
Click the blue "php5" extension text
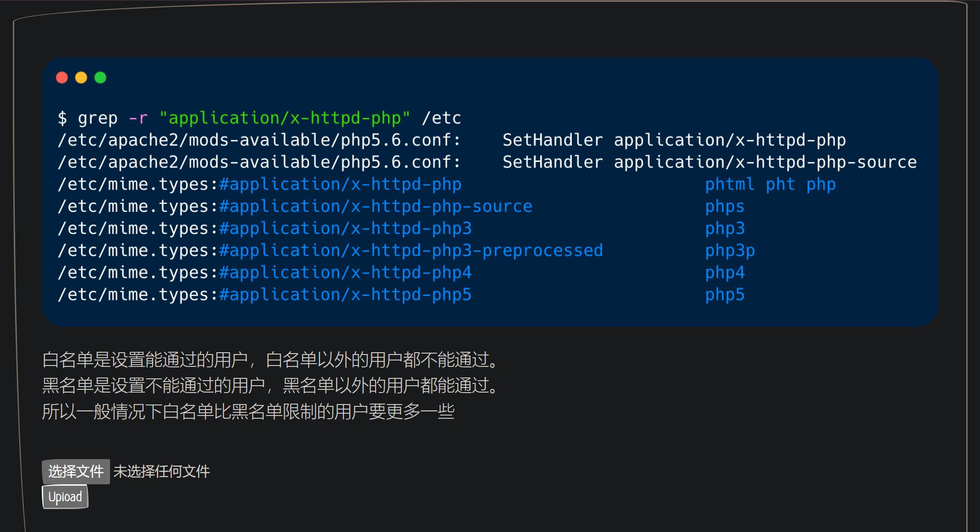click(725, 294)
